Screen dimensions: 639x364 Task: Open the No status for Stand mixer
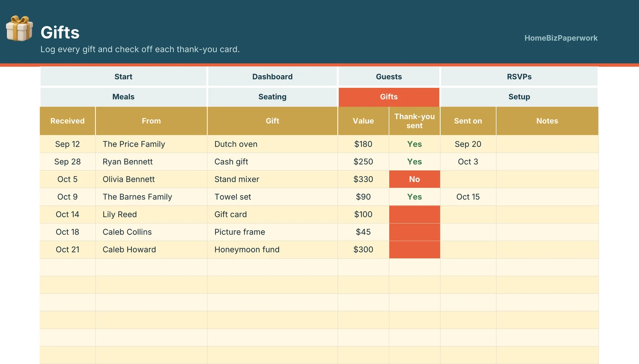click(414, 179)
